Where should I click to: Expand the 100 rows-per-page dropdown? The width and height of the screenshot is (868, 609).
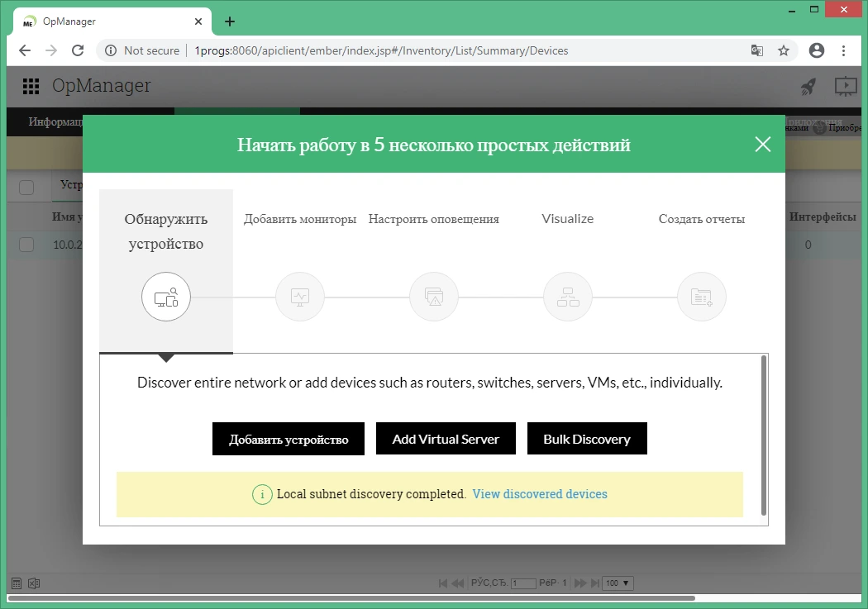[618, 583]
